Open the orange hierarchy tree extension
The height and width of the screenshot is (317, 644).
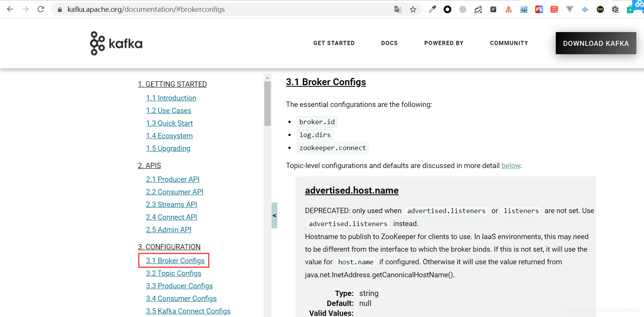(x=508, y=10)
